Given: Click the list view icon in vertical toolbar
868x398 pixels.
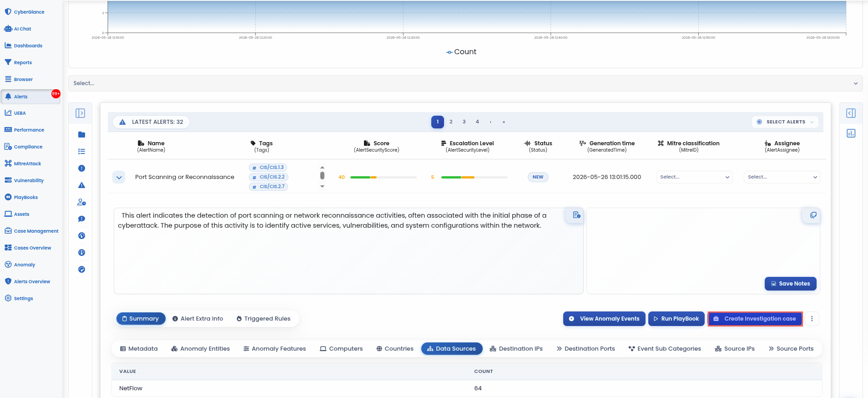Looking at the screenshot, I should click(81, 152).
